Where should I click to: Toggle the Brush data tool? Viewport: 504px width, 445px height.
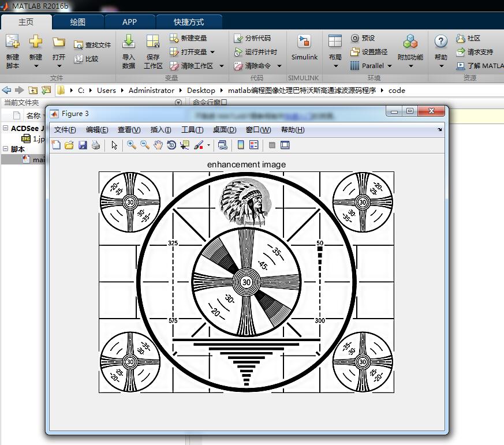point(199,145)
